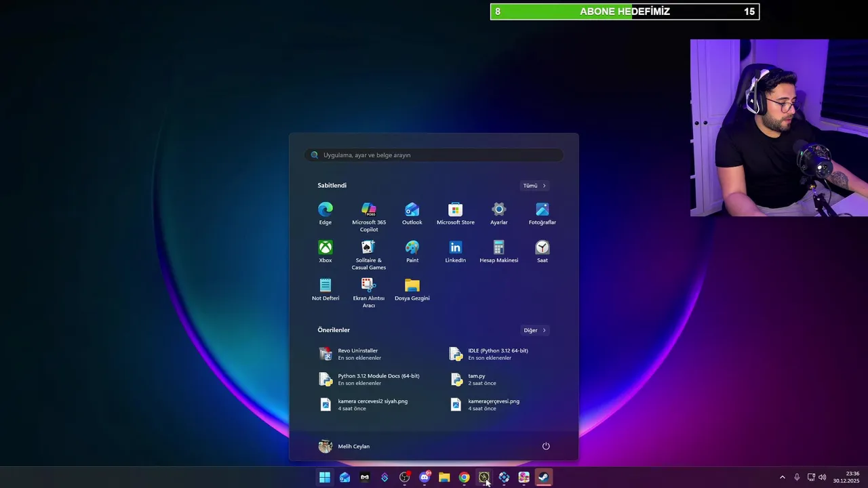Open Melih Ceylan user account menu
Viewport: 868px width, 488px height.
(344, 446)
